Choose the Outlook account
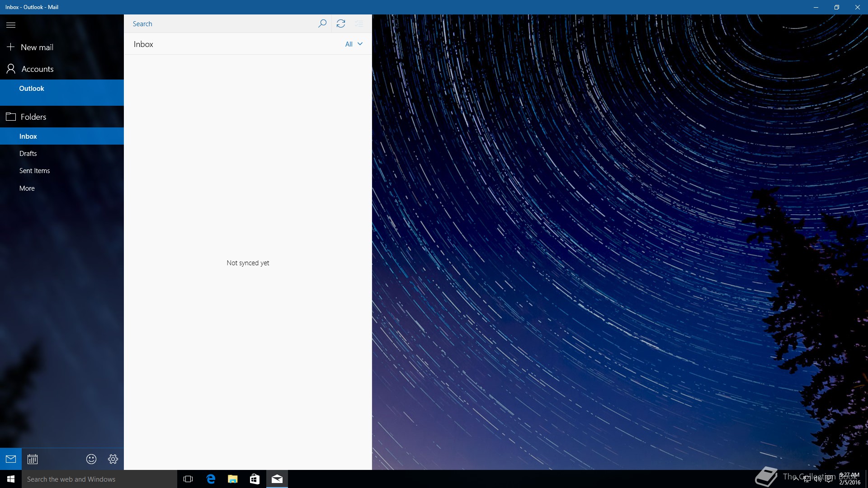This screenshot has width=868, height=488. [32, 89]
